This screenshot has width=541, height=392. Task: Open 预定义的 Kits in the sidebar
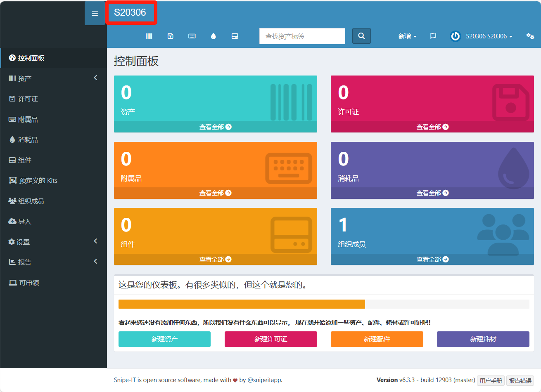click(x=38, y=181)
